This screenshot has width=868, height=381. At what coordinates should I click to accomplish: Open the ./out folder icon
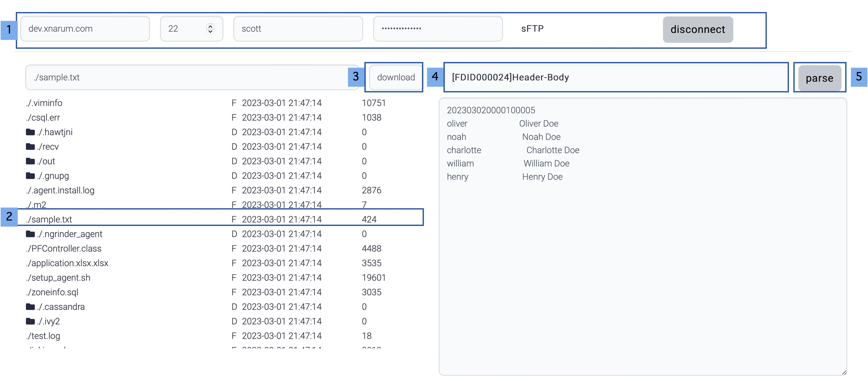30,161
